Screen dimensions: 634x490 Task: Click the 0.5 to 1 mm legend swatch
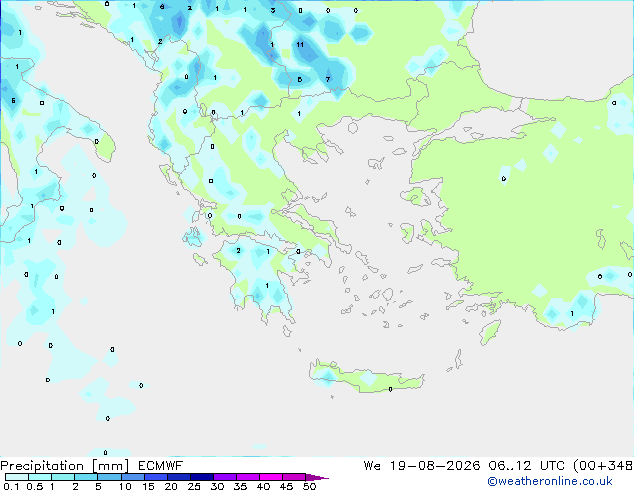pyautogui.click(x=40, y=477)
